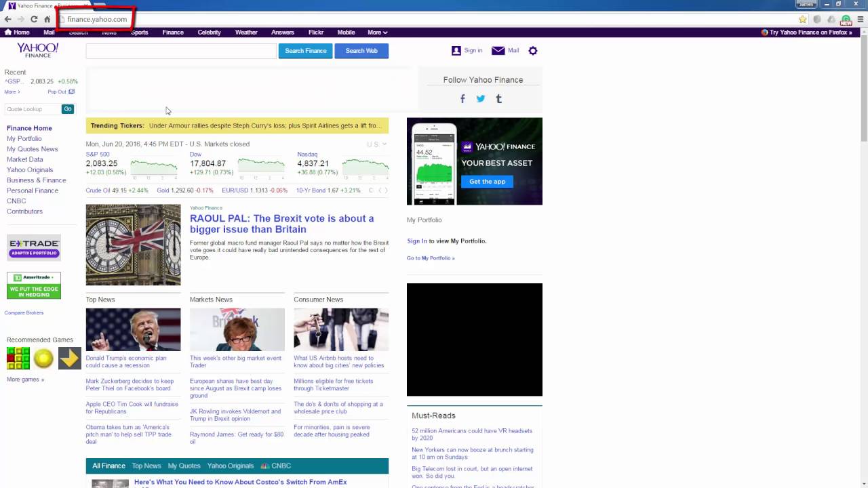Open Celebrity in the Yahoo navigation bar
This screenshot has width=868, height=488.
pos(210,33)
